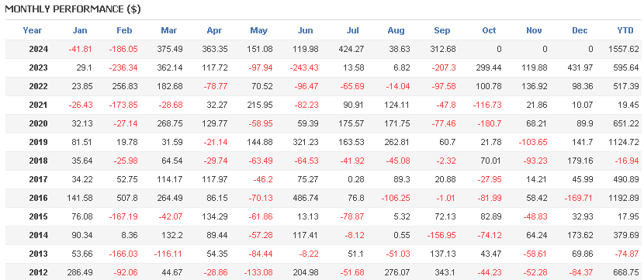
Task: Click the 2019 YTD value 1124.72
Action: [624, 143]
